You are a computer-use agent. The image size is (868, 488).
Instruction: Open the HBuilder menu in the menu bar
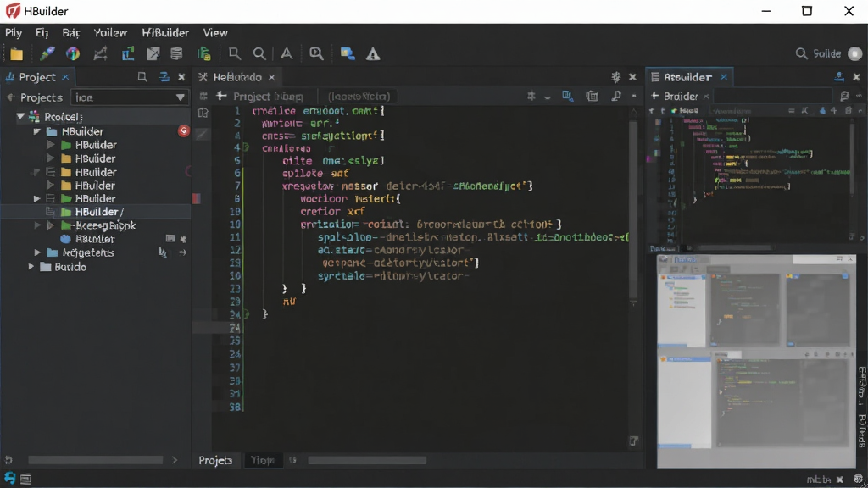[x=165, y=33]
